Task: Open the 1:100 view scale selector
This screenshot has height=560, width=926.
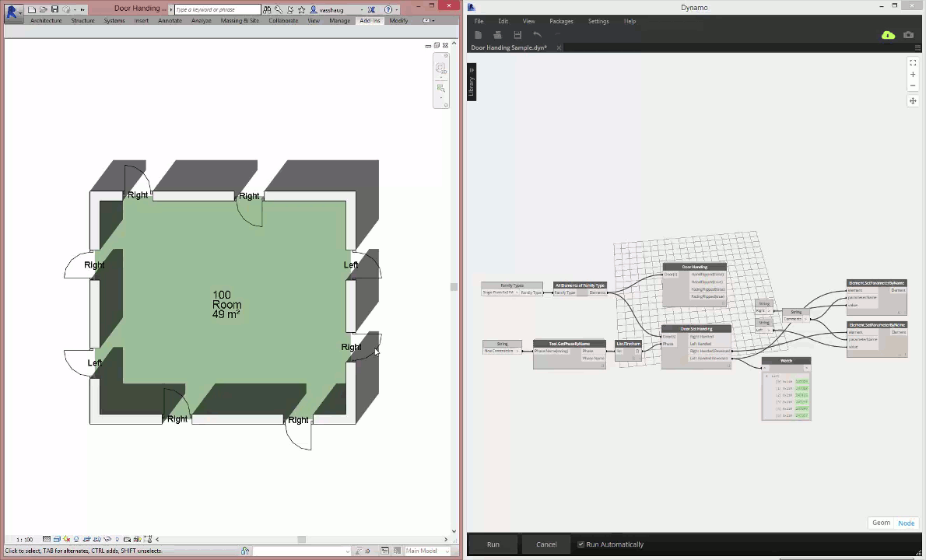Action: pos(25,539)
